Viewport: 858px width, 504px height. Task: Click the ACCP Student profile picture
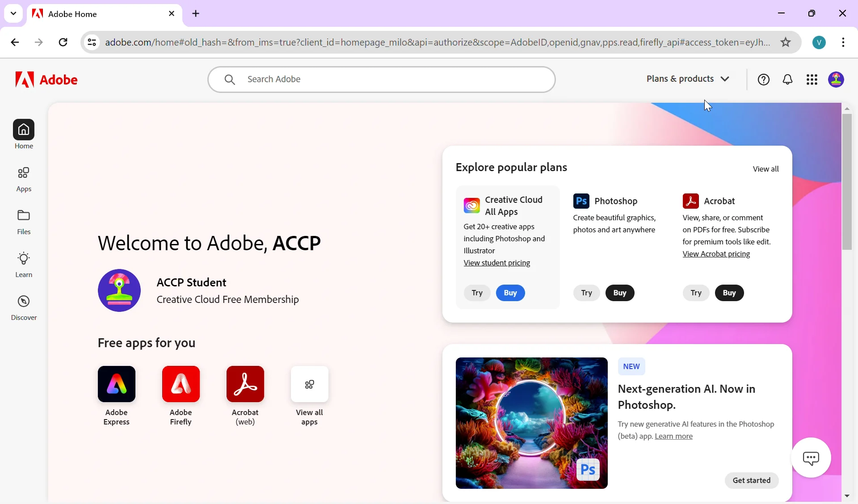119,290
